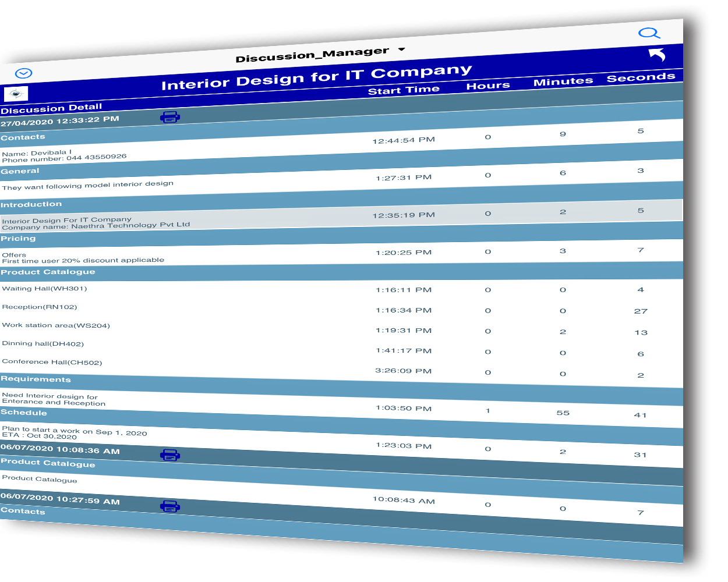Click the circled chevron down icon
Image resolution: width=728 pixels, height=582 pixels.
[x=24, y=73]
